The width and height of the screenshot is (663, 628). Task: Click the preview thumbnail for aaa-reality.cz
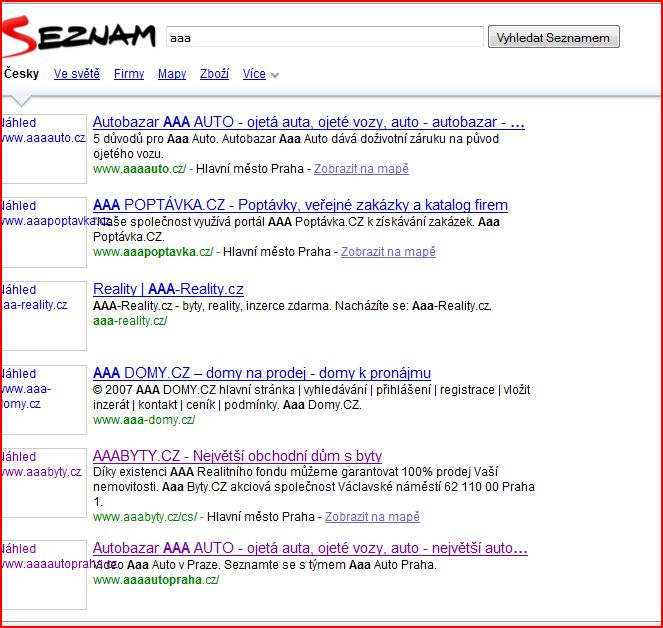44,316
